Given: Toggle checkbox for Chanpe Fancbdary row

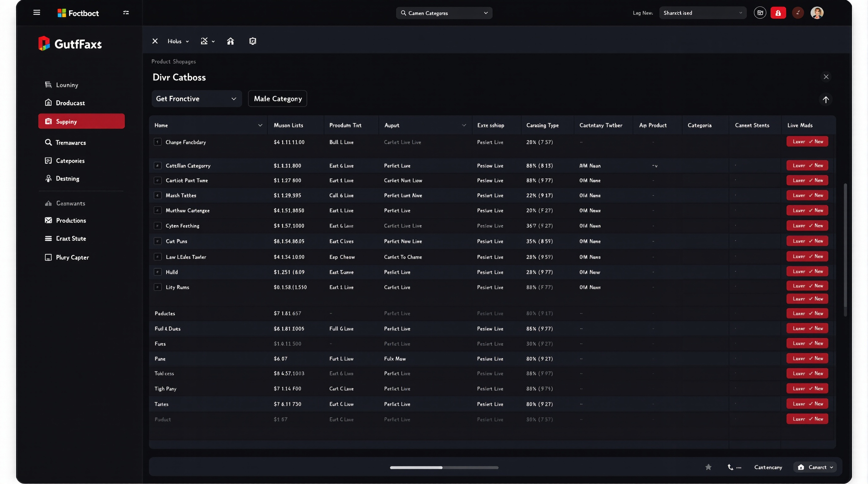Looking at the screenshot, I should coord(157,142).
